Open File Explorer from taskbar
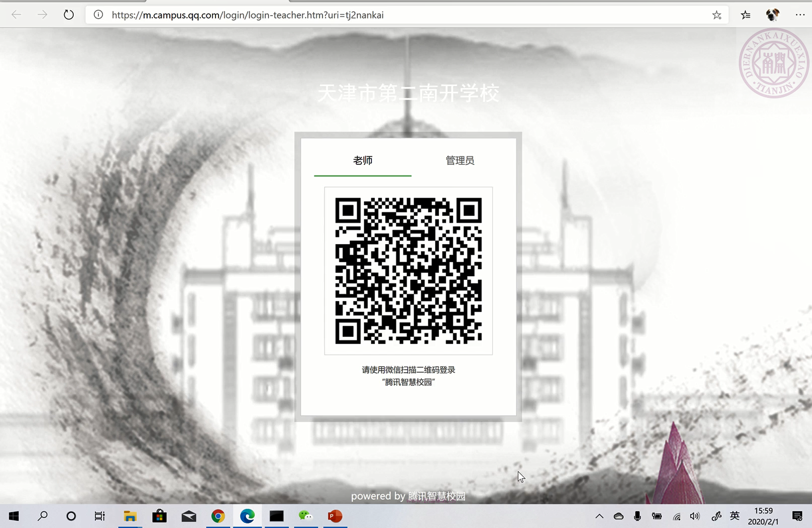 click(130, 516)
